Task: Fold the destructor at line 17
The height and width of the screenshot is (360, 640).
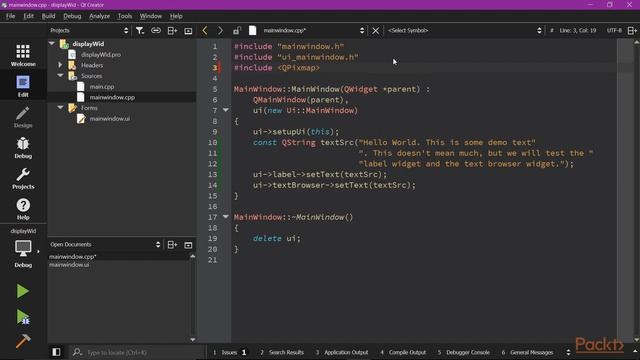Action: (226, 217)
